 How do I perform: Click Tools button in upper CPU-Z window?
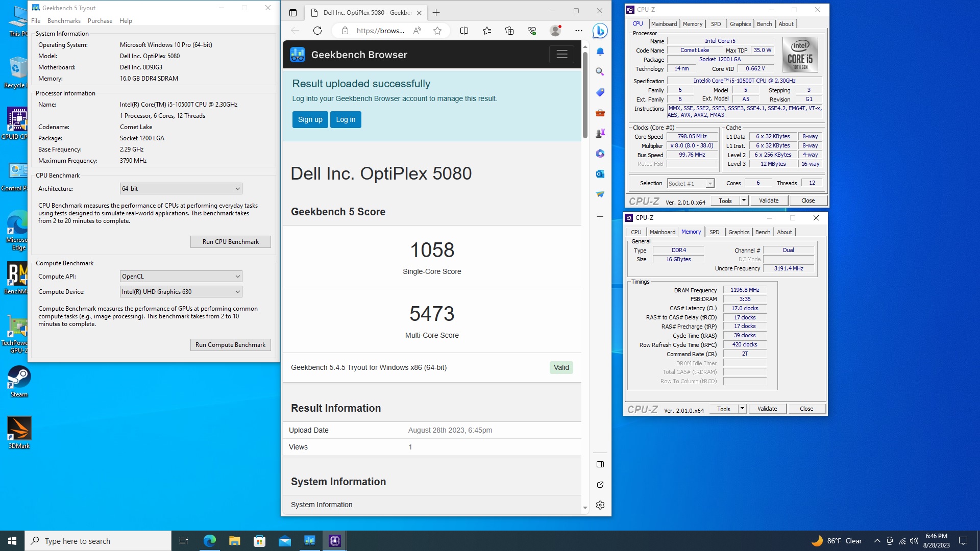(725, 201)
